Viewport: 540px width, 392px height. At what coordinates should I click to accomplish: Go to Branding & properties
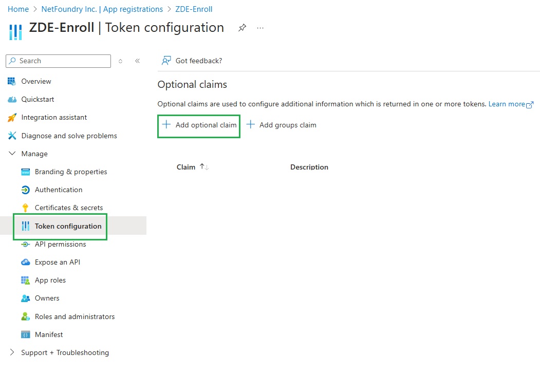coord(71,172)
